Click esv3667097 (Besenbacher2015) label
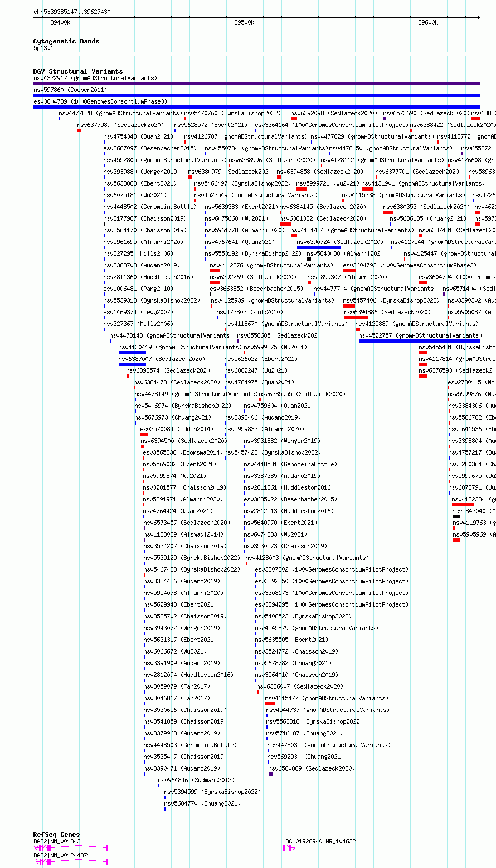The image size is (496, 868). (x=150, y=148)
